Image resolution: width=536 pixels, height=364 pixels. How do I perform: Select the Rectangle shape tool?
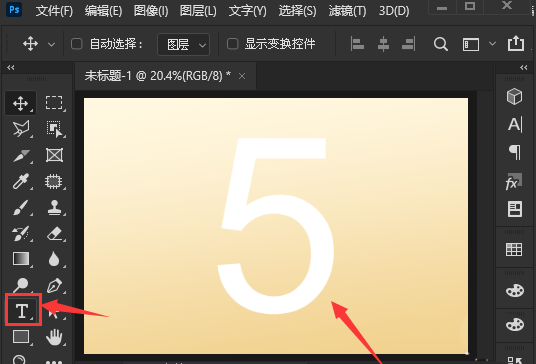21,336
